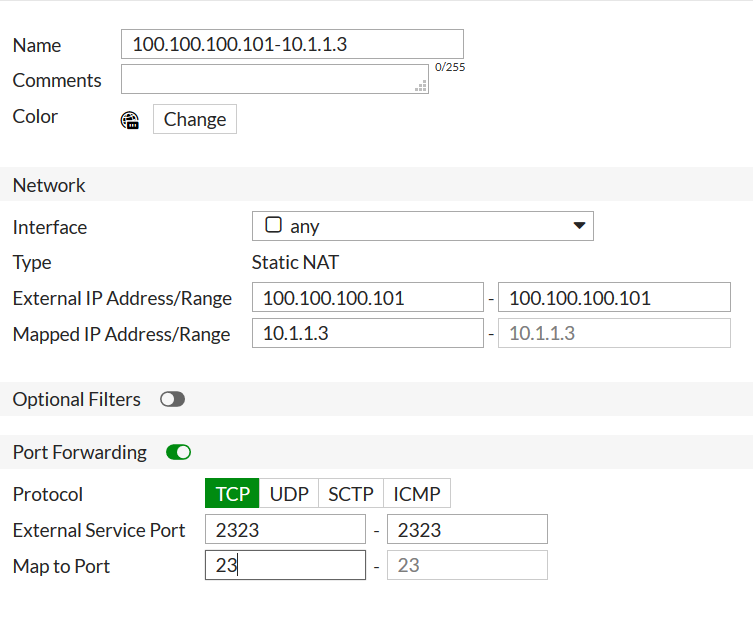
Task: Select the TCP protocol option
Action: click(232, 493)
